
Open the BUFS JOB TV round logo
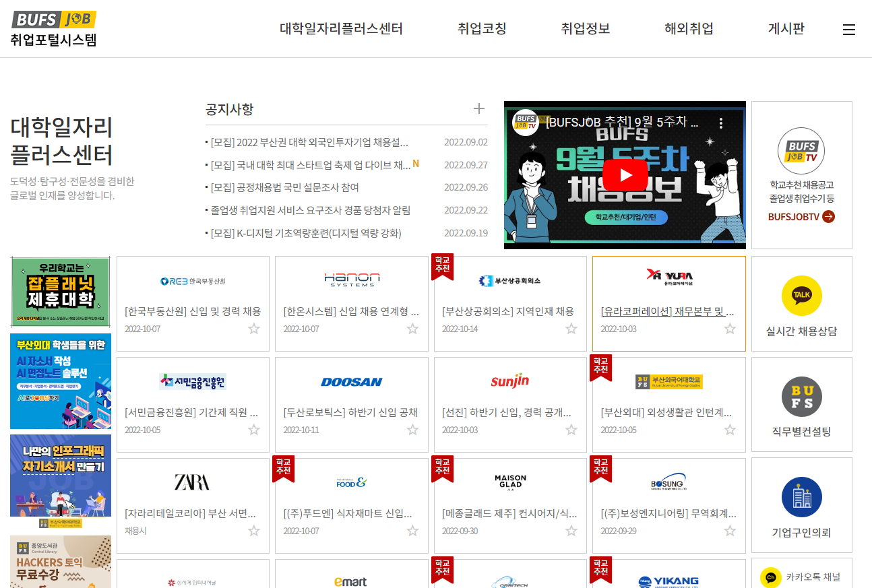pyautogui.click(x=801, y=151)
